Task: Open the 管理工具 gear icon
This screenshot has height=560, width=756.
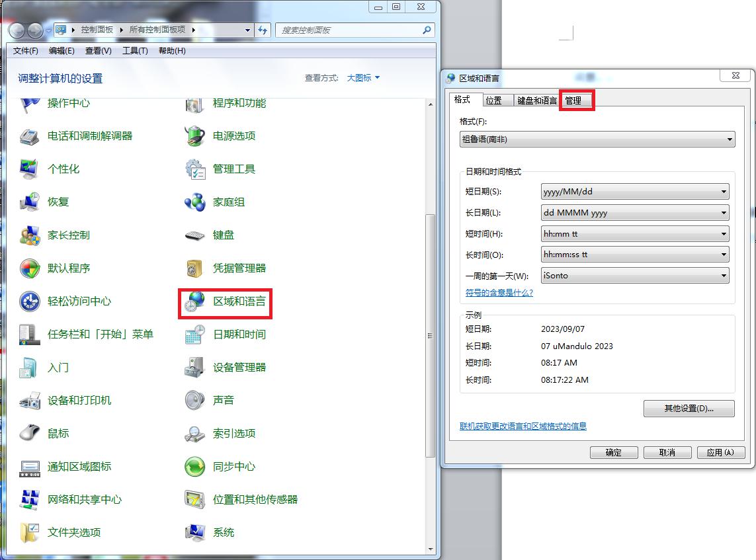Action: pyautogui.click(x=194, y=169)
